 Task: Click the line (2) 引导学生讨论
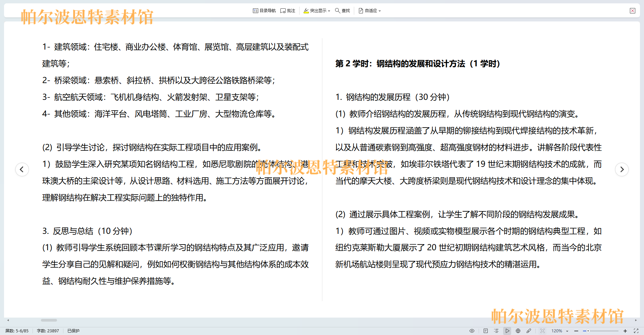coord(152,147)
